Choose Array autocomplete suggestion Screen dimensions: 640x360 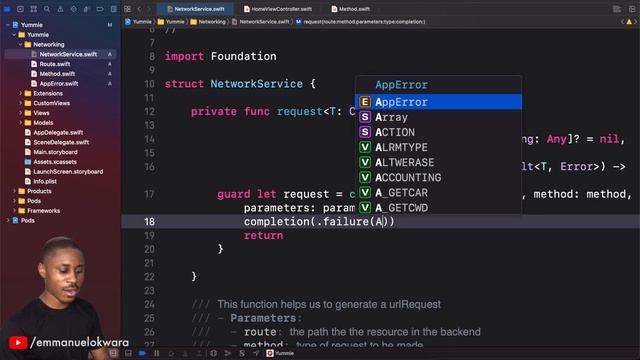pos(438,117)
